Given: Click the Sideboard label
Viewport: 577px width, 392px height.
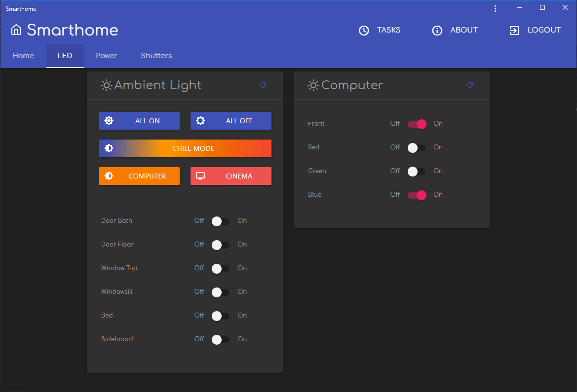Looking at the screenshot, I should (x=117, y=339).
